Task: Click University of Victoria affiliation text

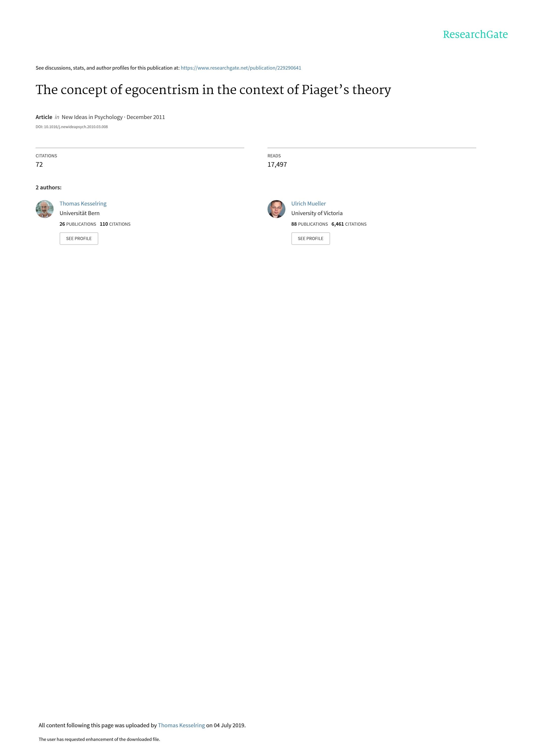Action: (317, 213)
